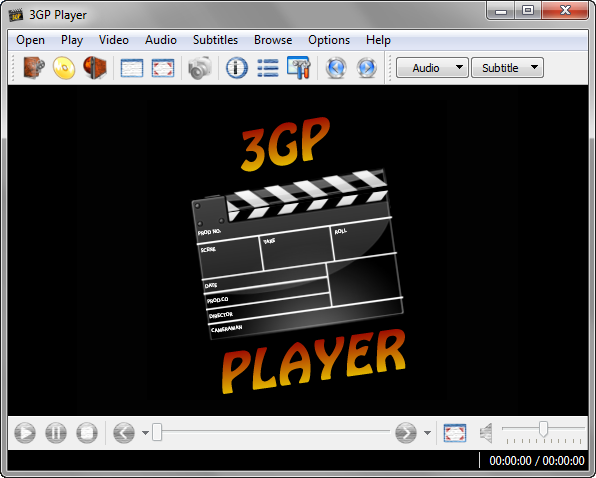Open the Video menu
The width and height of the screenshot is (596, 478).
[114, 40]
